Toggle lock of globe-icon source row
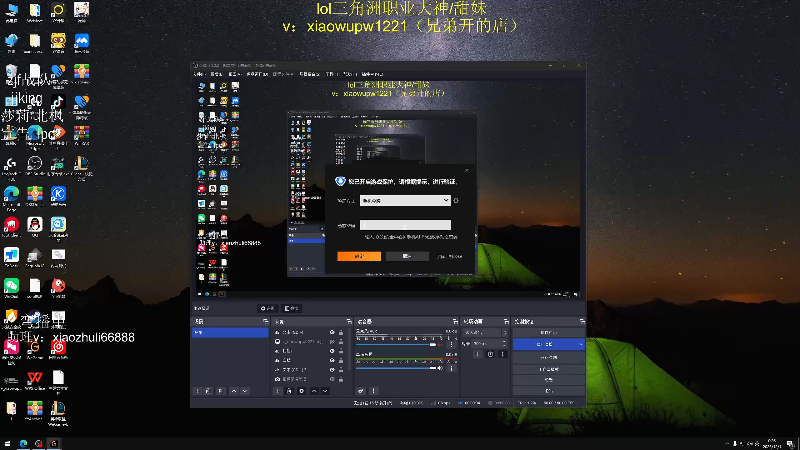Image resolution: width=800 pixels, height=450 pixels. [341, 341]
